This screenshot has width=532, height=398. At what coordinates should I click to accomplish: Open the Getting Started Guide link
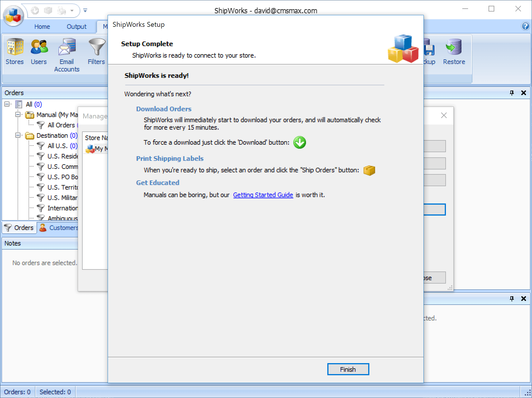263,195
